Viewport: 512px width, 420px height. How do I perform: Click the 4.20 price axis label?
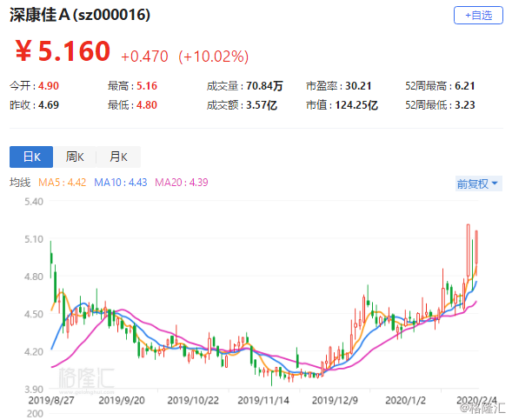[x=34, y=352]
